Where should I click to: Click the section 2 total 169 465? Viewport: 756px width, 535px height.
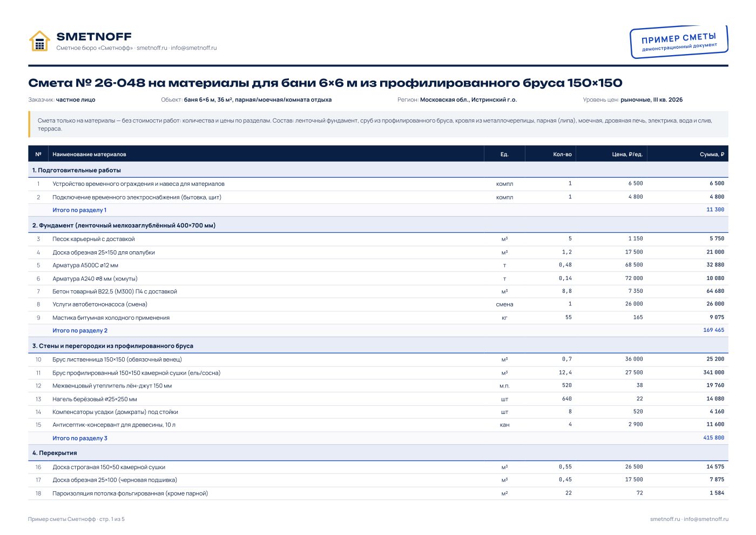(713, 330)
